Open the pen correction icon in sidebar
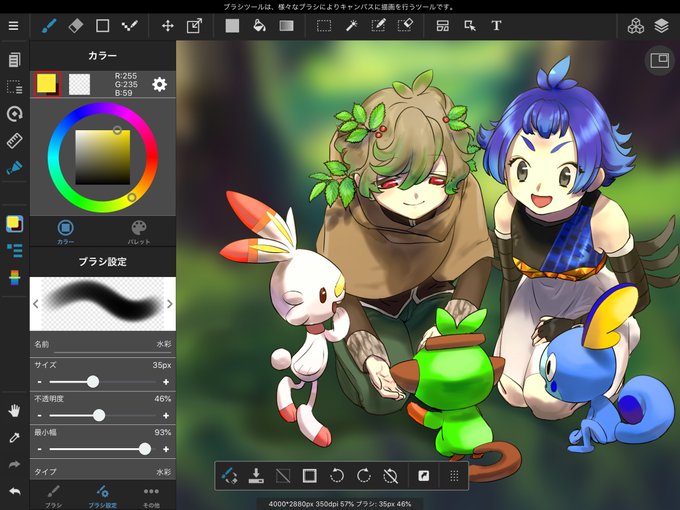 tap(14, 168)
